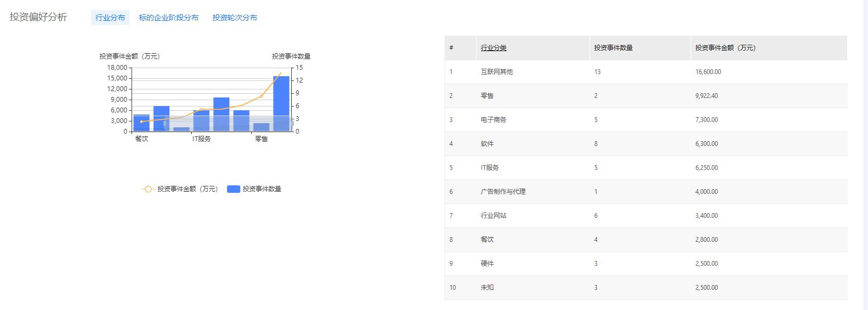Select the 互联网其他 row in the table

497,72
